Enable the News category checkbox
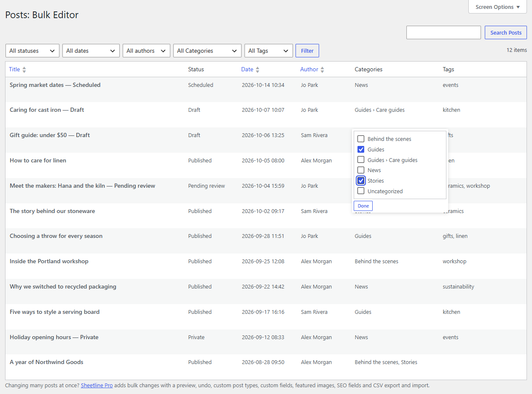The image size is (532, 394). click(x=361, y=170)
